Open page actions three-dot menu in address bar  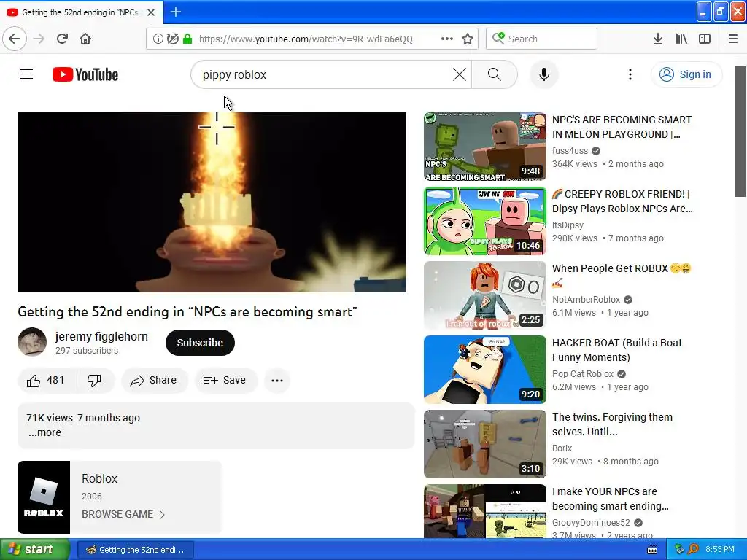point(447,39)
